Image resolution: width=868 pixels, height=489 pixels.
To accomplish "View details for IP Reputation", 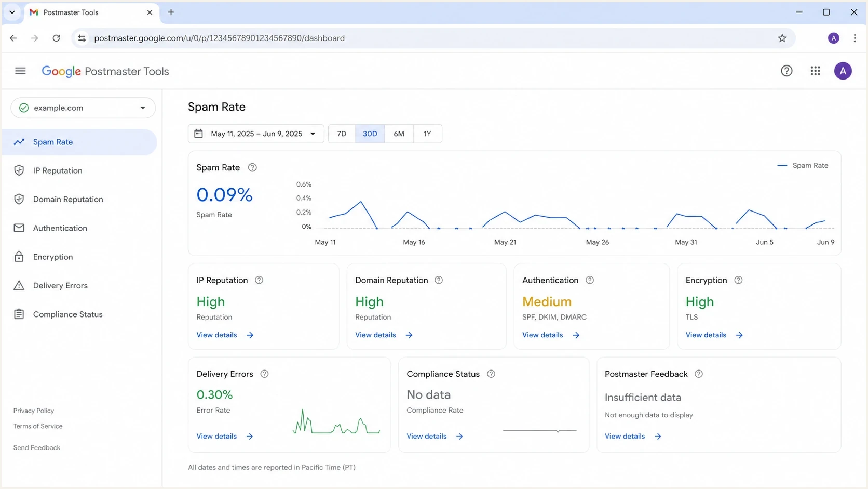I will 225,335.
